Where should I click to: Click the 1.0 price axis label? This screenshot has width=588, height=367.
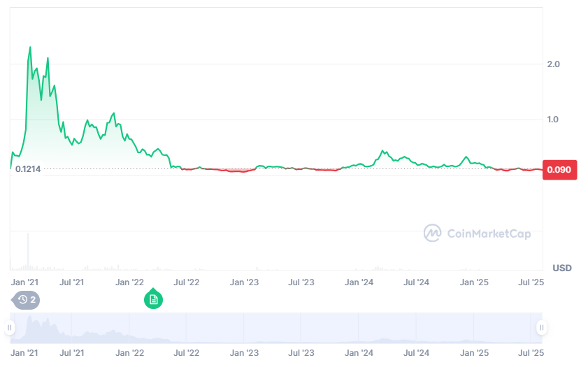point(553,119)
